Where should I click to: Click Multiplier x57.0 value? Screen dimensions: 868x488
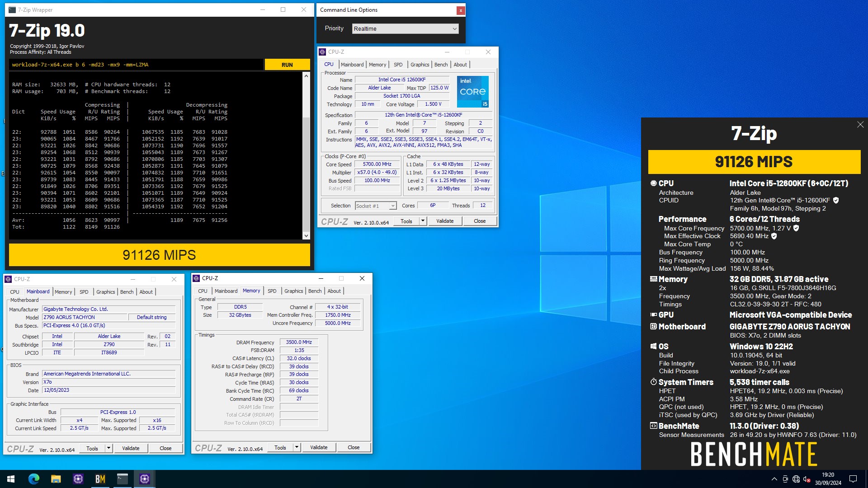pos(377,172)
